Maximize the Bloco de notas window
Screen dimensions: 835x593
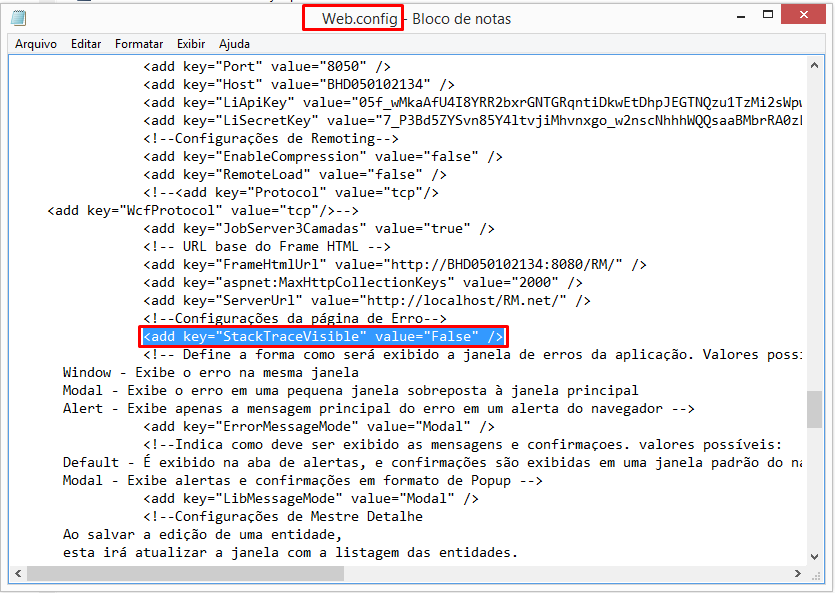[x=767, y=15]
